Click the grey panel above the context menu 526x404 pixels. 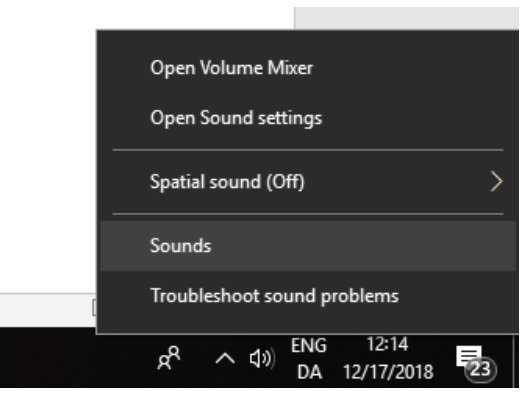point(406,18)
